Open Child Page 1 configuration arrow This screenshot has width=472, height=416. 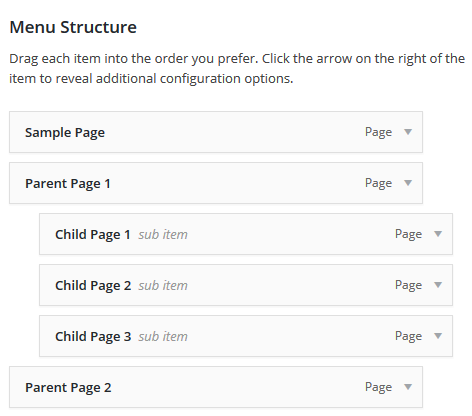[438, 234]
